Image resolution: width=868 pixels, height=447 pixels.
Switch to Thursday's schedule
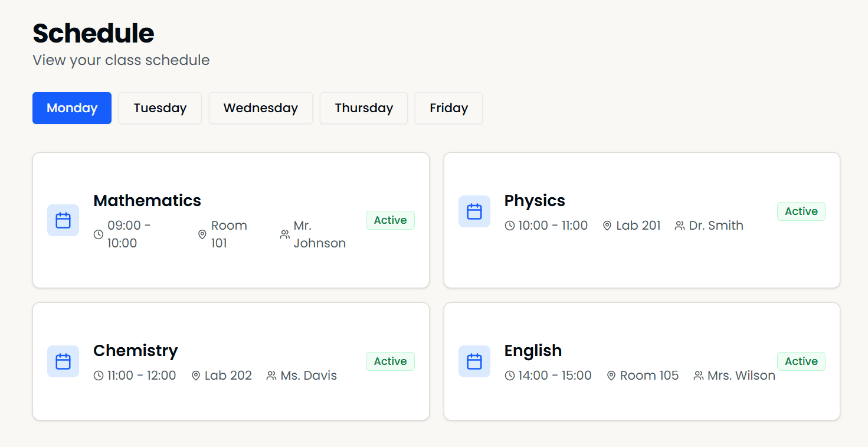pyautogui.click(x=363, y=108)
